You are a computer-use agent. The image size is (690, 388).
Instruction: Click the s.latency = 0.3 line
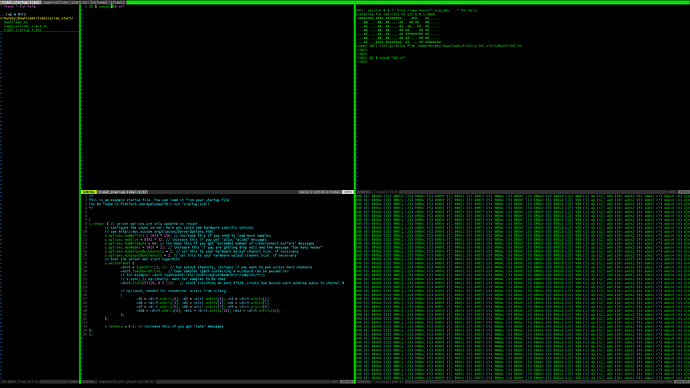[164, 327]
